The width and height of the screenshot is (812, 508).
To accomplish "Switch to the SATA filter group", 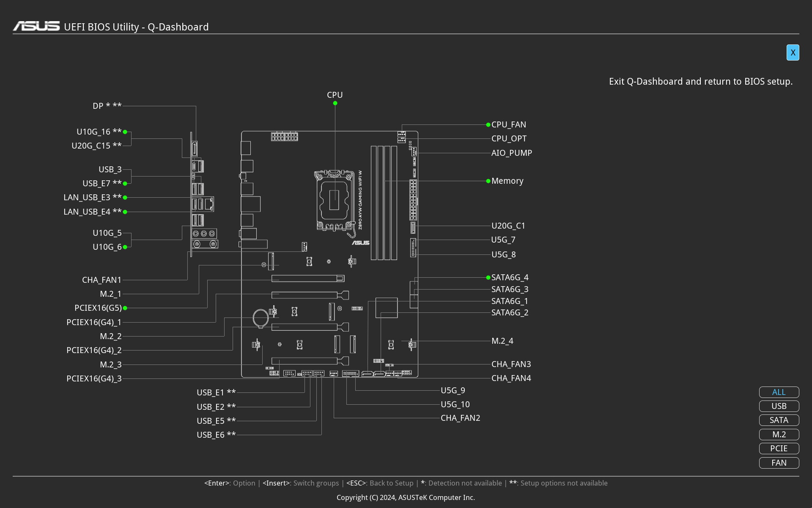I will 779,420.
